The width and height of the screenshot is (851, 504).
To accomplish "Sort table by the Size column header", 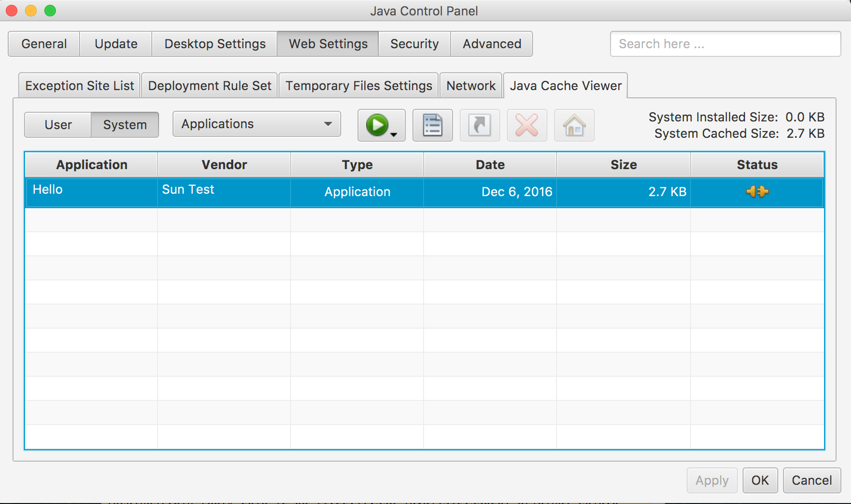I will coord(623,165).
